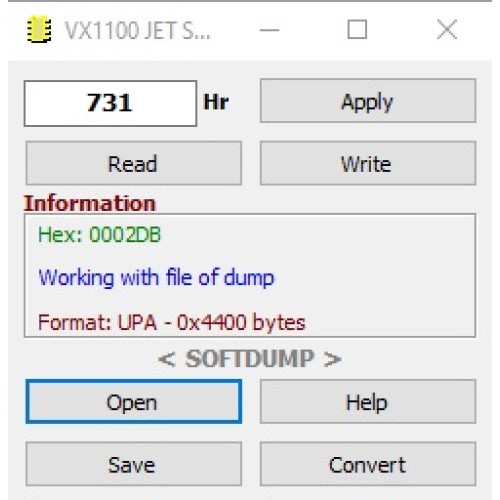Maximize the VX1100 JET window

coord(357,29)
